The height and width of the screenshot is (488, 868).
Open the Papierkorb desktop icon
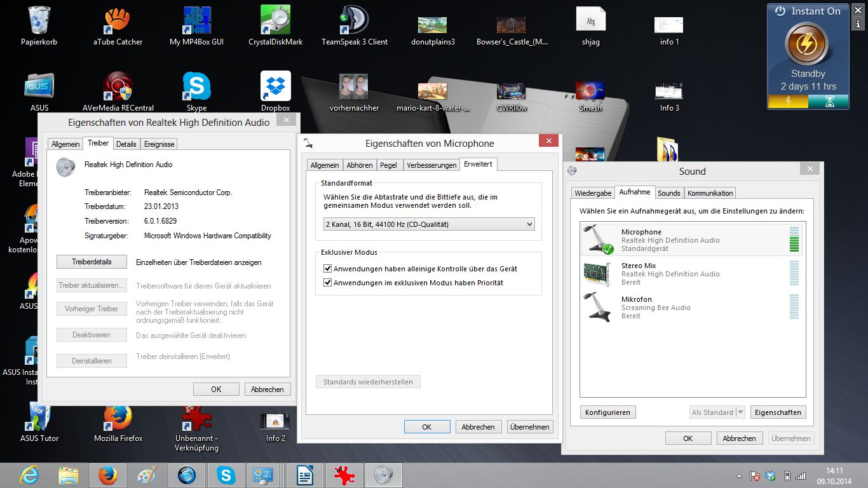[x=39, y=27]
